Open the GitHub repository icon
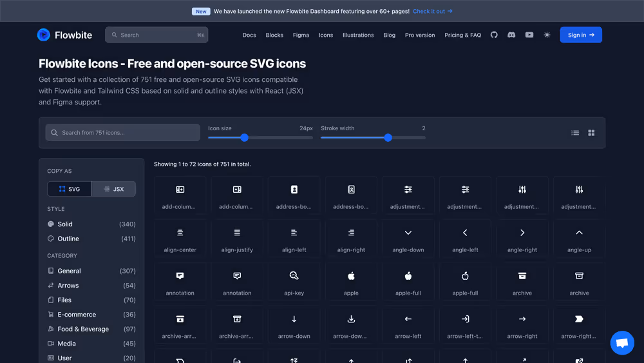Screen dimensions: 644x363 (x=494, y=35)
